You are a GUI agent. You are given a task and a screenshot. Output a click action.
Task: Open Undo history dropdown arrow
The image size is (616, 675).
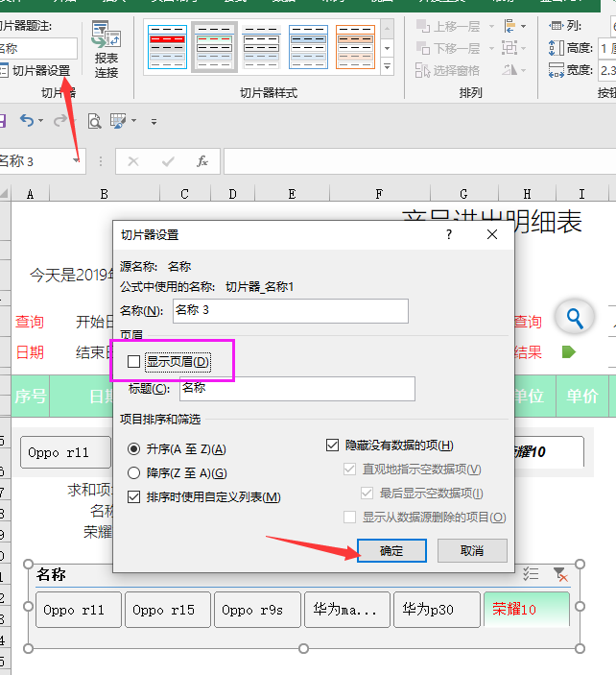point(41,121)
